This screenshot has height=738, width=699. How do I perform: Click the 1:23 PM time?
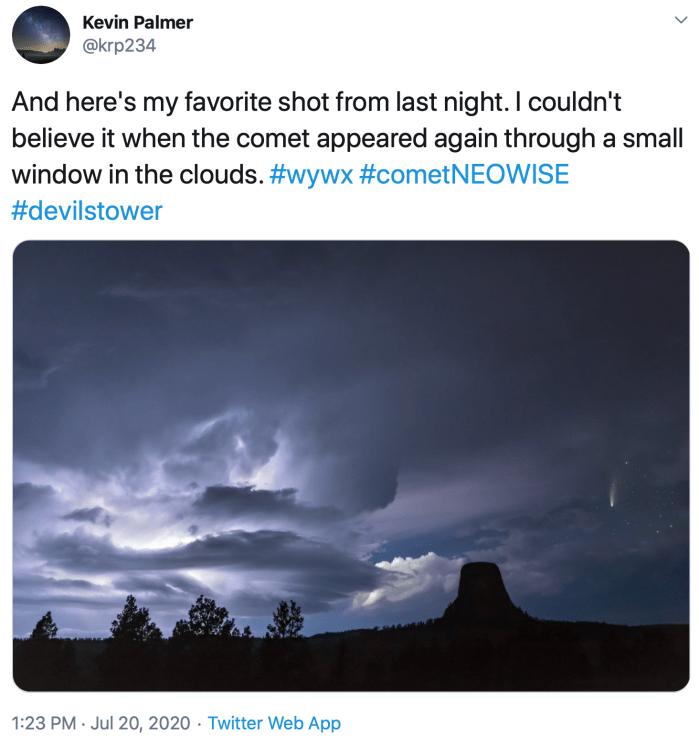[x=45, y=723]
